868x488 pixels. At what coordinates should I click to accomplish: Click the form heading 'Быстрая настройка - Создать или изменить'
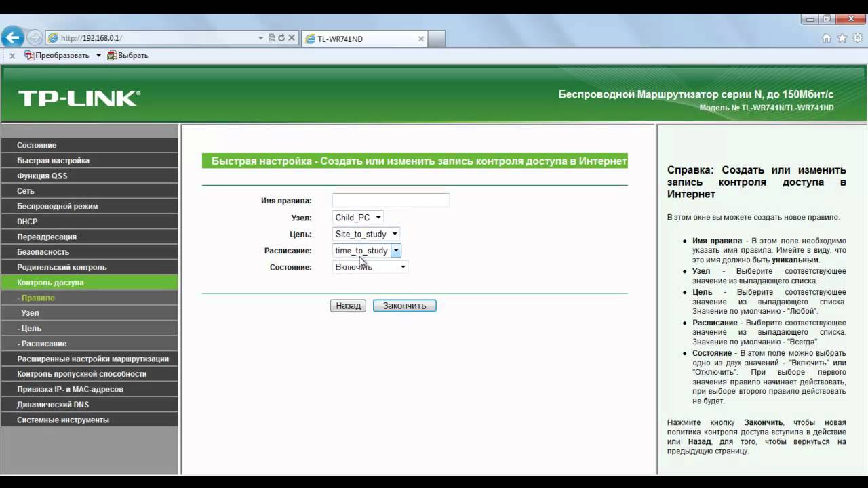coord(415,161)
